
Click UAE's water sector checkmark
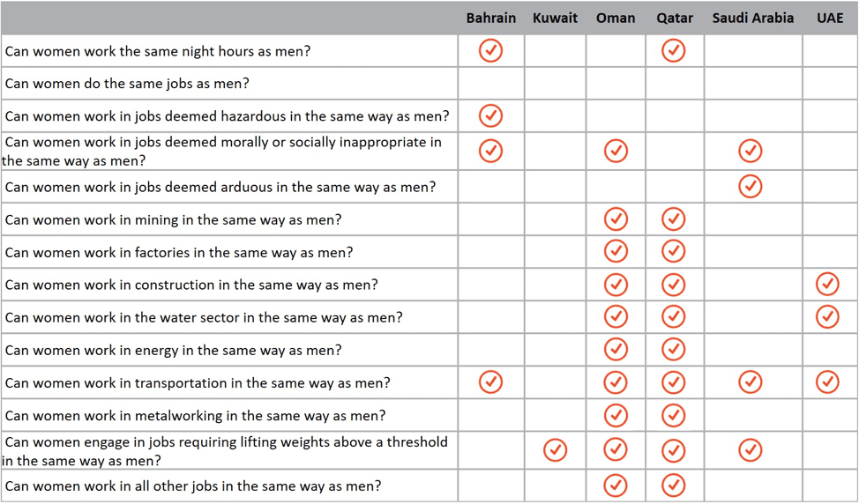tap(827, 316)
